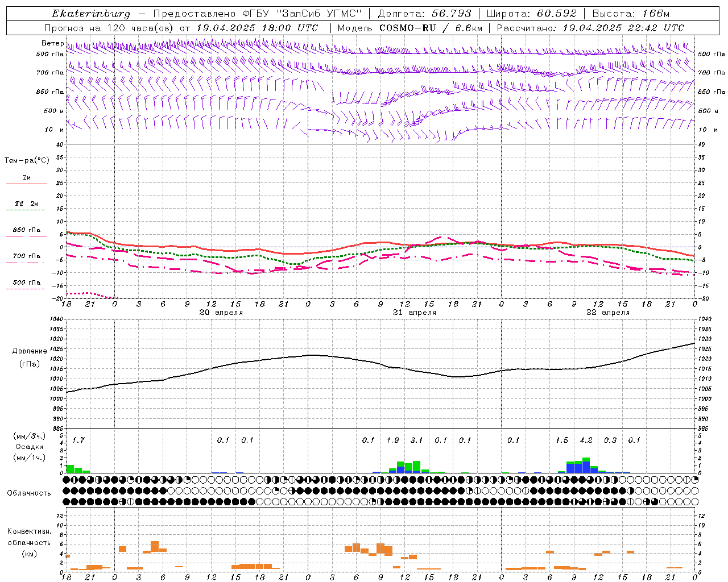Click the 1.7 precipitation value
This screenshot has height=582, width=728.
click(x=78, y=440)
